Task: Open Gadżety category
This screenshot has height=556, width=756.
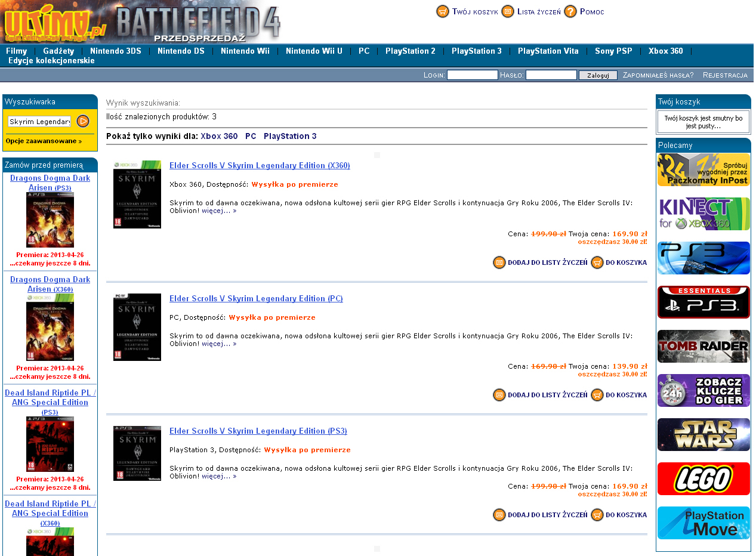Action: point(58,51)
